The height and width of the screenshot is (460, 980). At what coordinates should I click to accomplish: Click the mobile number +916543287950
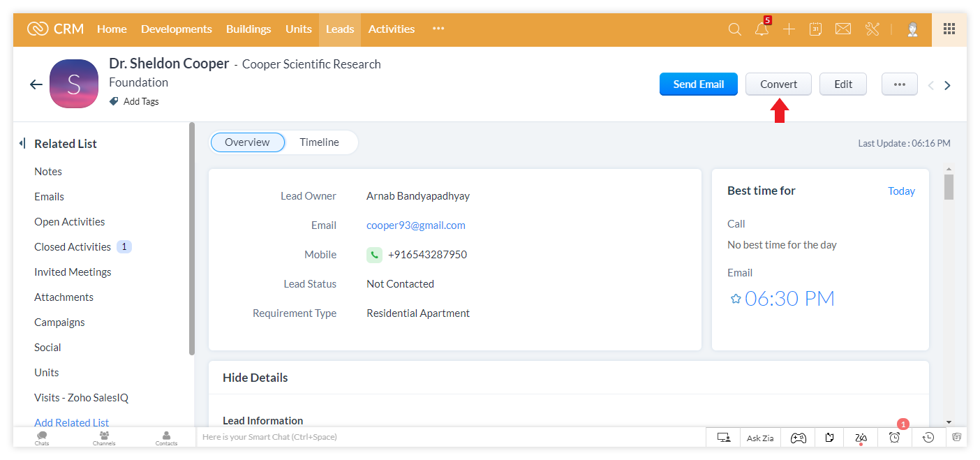[x=427, y=255]
